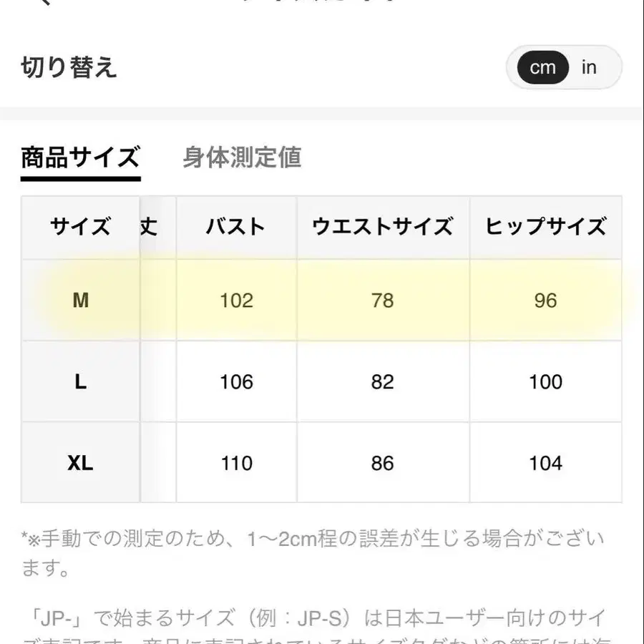Open the 身体測定値 tab
This screenshot has height=644, width=644.
click(x=243, y=157)
